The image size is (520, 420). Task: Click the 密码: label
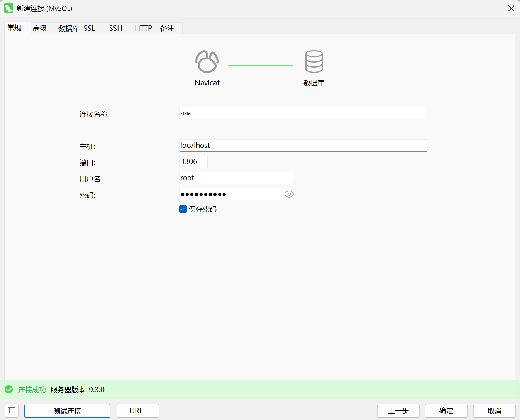tap(87, 195)
